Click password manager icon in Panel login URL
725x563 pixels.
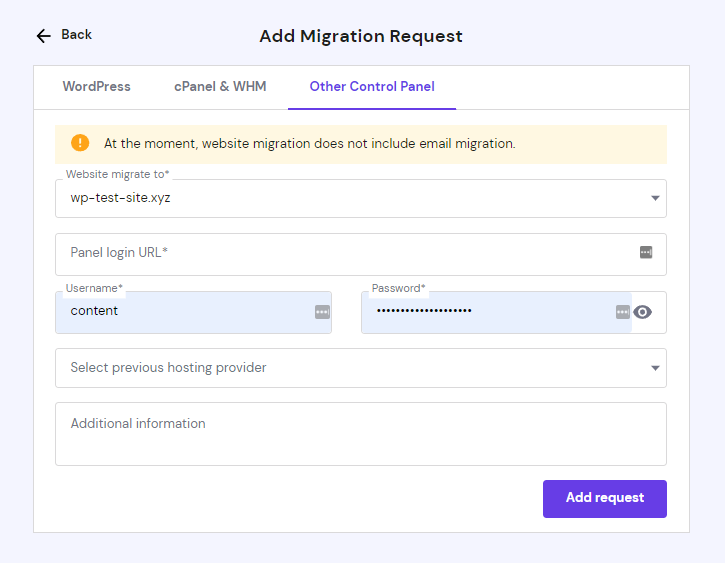coord(646,253)
